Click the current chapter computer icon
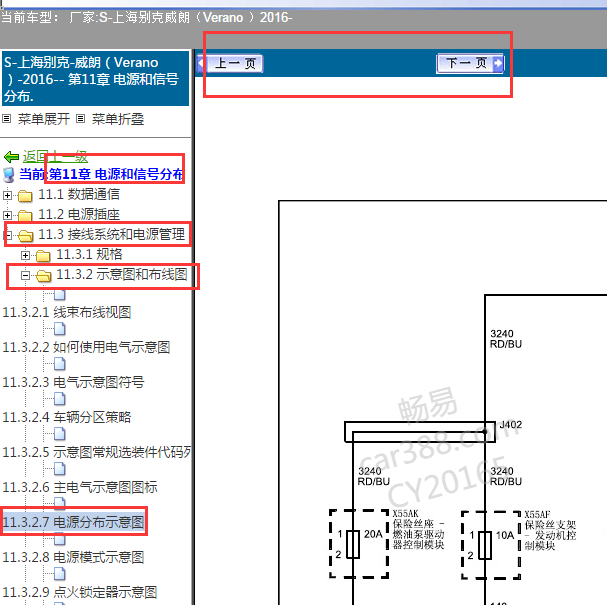Screen dimensions: 607x605 tap(9, 175)
